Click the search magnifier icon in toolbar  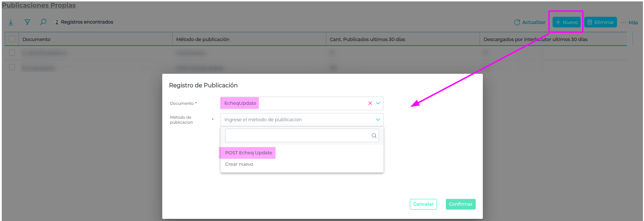tap(43, 22)
